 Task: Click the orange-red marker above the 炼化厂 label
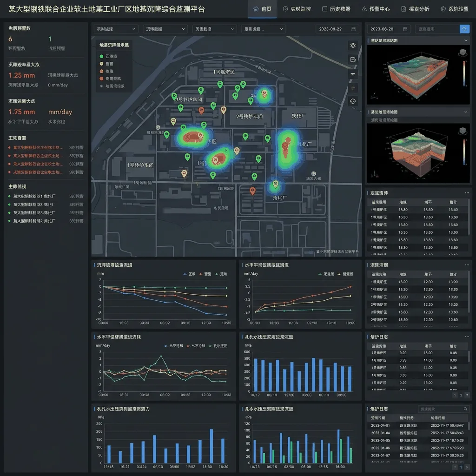[x=252, y=191]
